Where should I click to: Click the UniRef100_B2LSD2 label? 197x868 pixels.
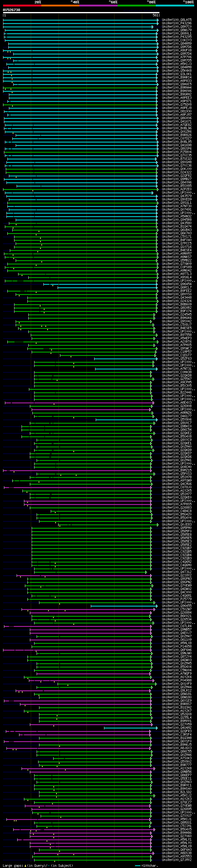[177, 792]
